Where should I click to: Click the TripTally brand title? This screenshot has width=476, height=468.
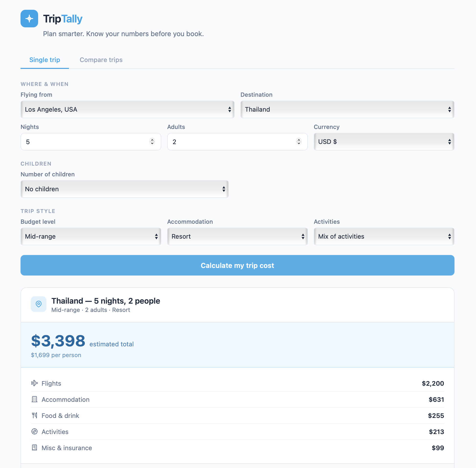[63, 19]
